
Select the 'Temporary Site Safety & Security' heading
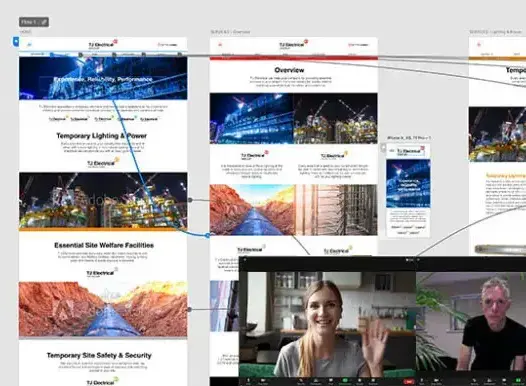tap(99, 355)
